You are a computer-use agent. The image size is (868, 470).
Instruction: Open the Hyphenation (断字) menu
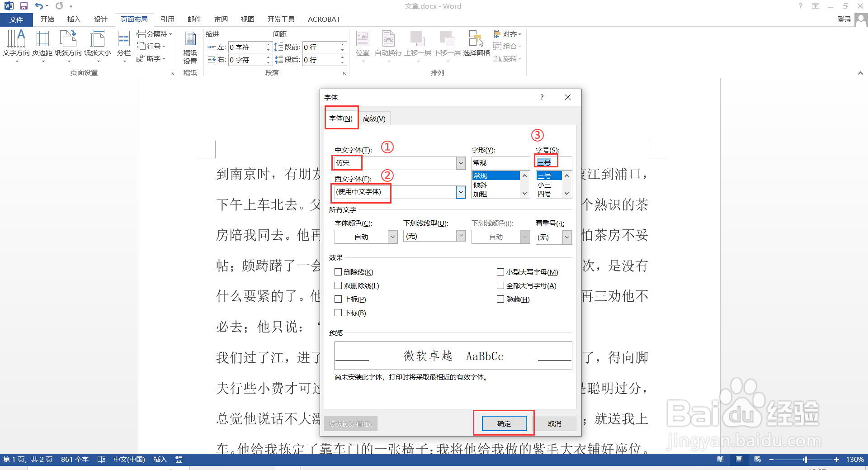pos(151,59)
